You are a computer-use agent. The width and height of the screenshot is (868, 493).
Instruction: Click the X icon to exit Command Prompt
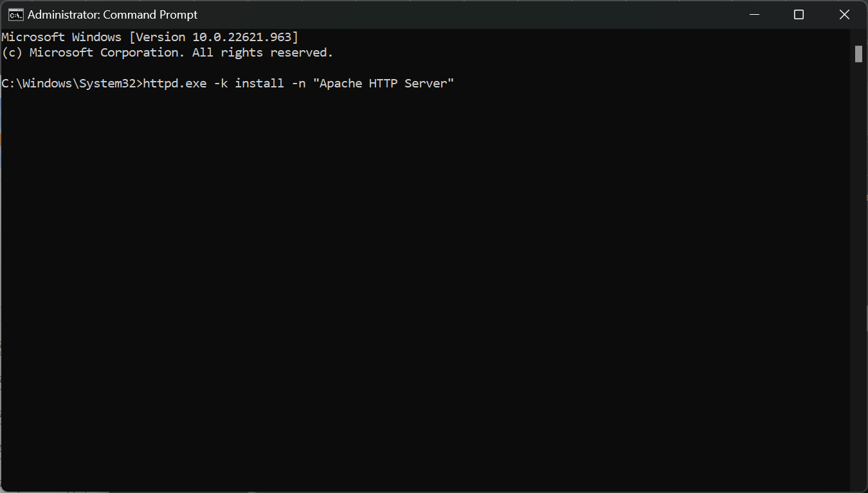[844, 14]
